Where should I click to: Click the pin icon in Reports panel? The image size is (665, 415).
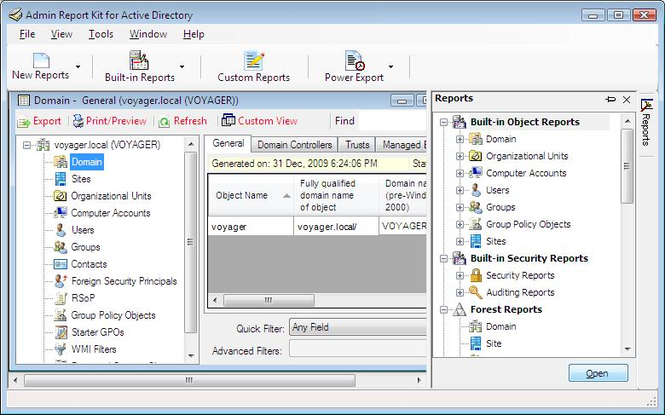point(610,100)
